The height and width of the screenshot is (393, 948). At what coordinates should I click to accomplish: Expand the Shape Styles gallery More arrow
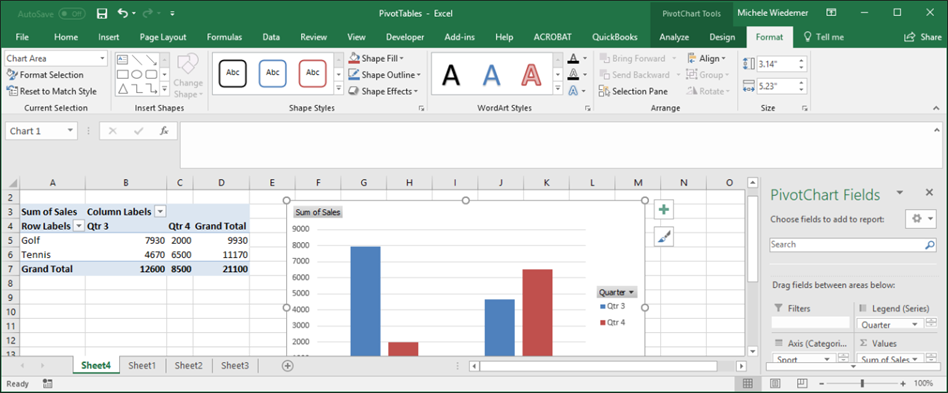pyautogui.click(x=338, y=89)
